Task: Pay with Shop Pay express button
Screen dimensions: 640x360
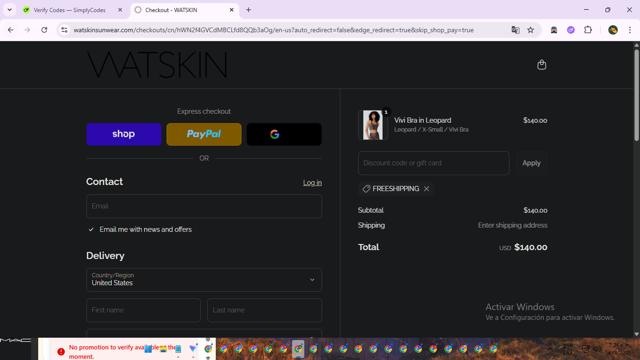Action: click(x=124, y=134)
